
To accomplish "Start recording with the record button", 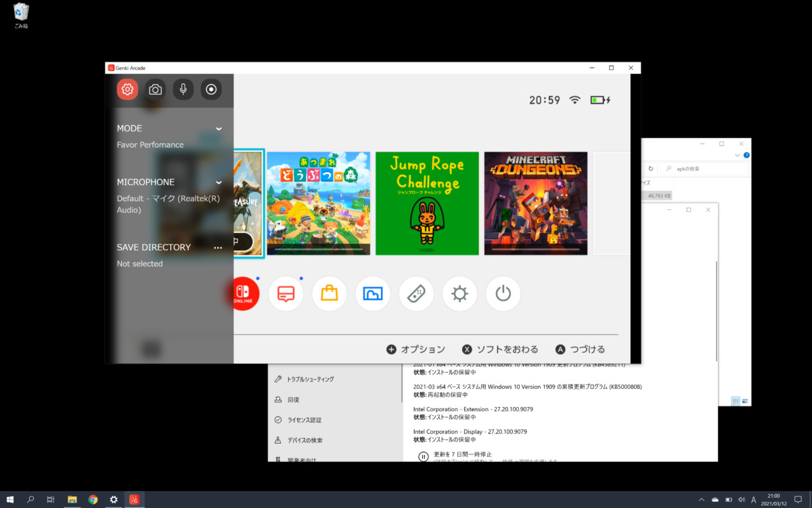I will pos(211,89).
